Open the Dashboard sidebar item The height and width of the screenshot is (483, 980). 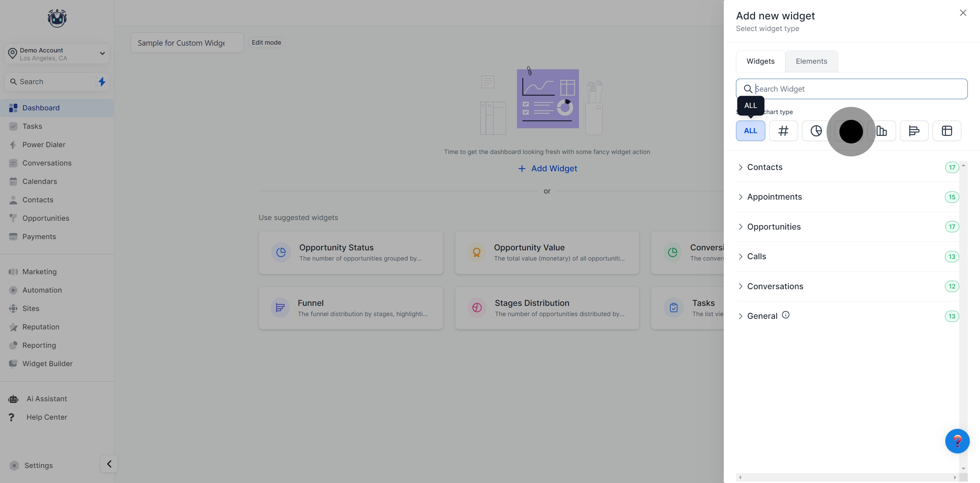click(57, 108)
